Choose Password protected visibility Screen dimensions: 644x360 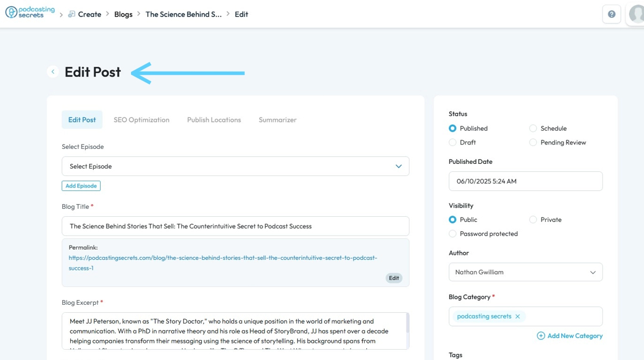453,233
